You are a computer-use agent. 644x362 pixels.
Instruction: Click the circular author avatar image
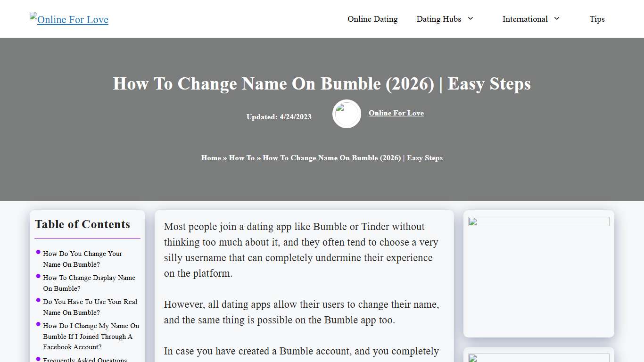pos(347,114)
